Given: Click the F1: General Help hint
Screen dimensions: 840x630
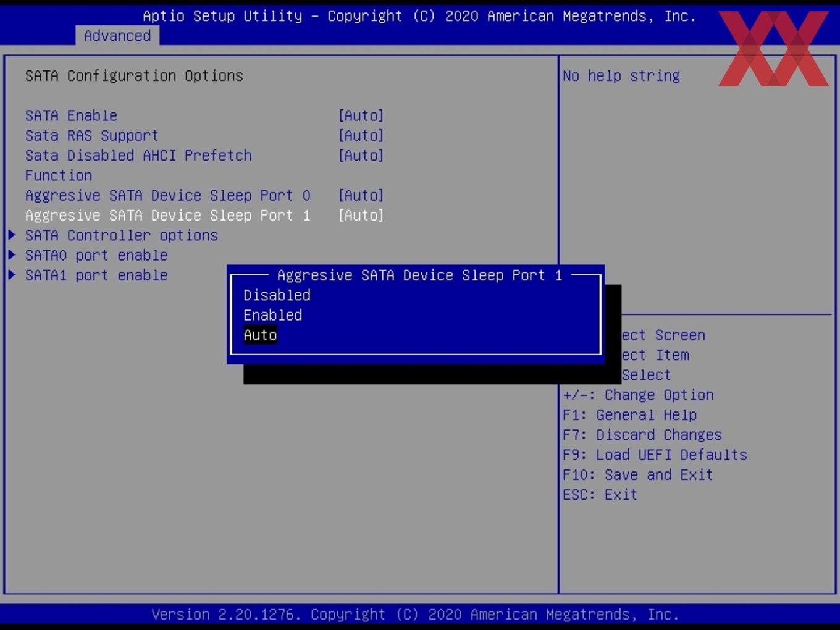Looking at the screenshot, I should pos(630,414).
